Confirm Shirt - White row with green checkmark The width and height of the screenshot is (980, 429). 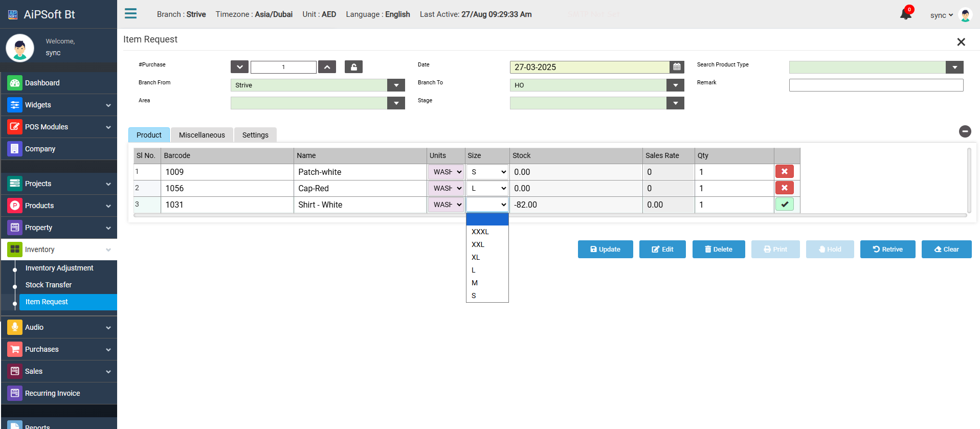pos(784,205)
